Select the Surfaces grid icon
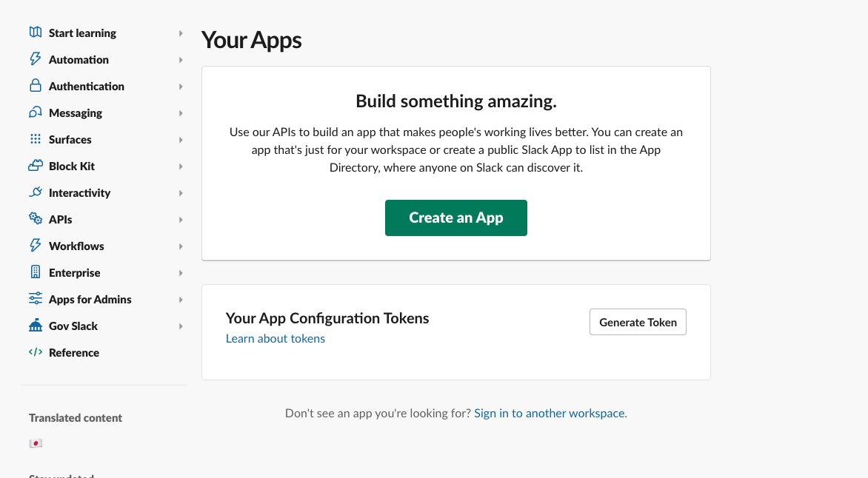Viewport: 868px width, 478px height. 36,139
